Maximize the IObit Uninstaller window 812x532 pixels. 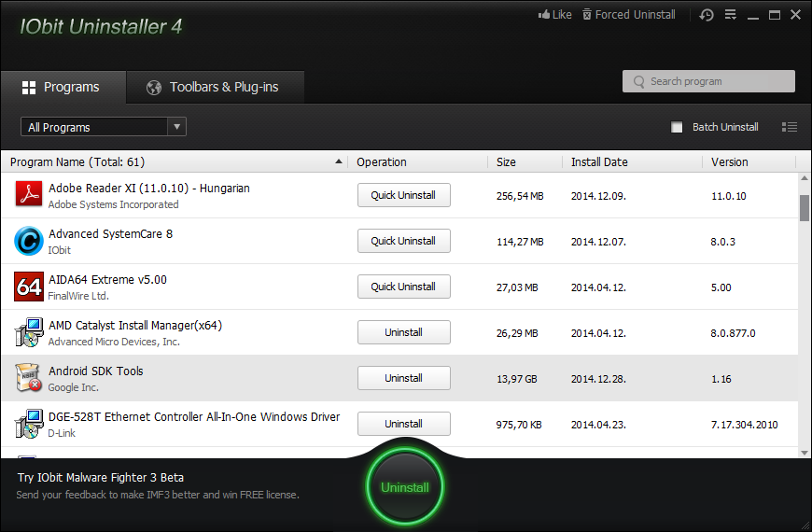pyautogui.click(x=774, y=15)
